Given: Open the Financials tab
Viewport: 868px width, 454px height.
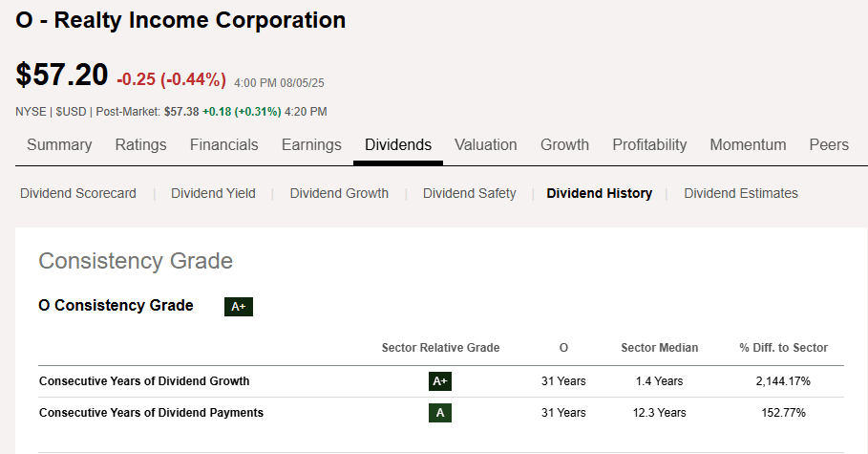Looking at the screenshot, I should [x=223, y=145].
